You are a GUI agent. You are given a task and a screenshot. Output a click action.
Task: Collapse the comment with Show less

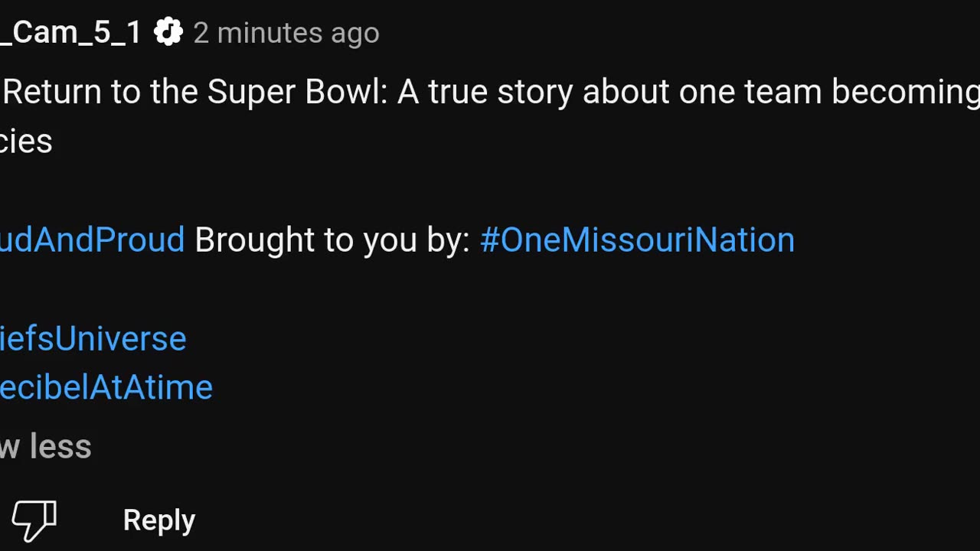[x=45, y=447]
